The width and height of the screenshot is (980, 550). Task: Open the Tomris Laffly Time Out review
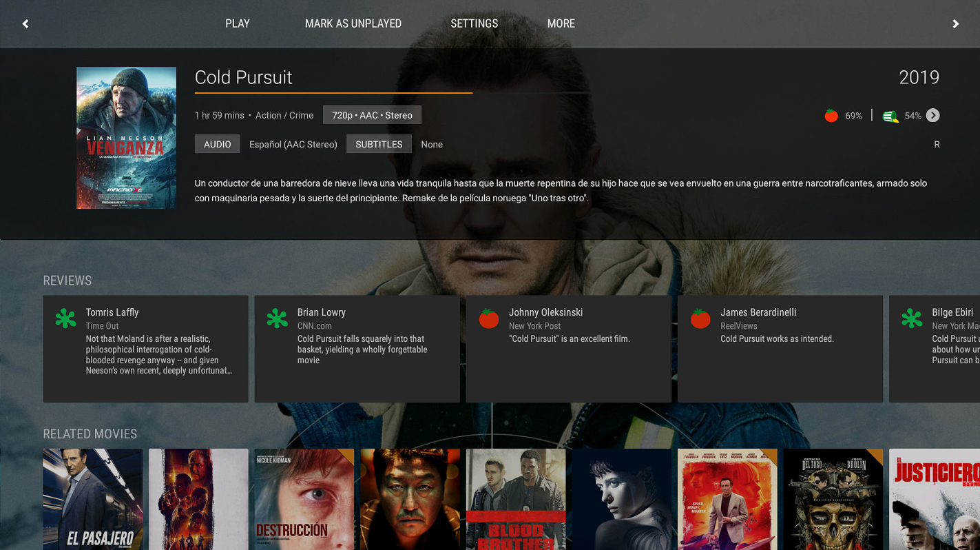pos(145,349)
